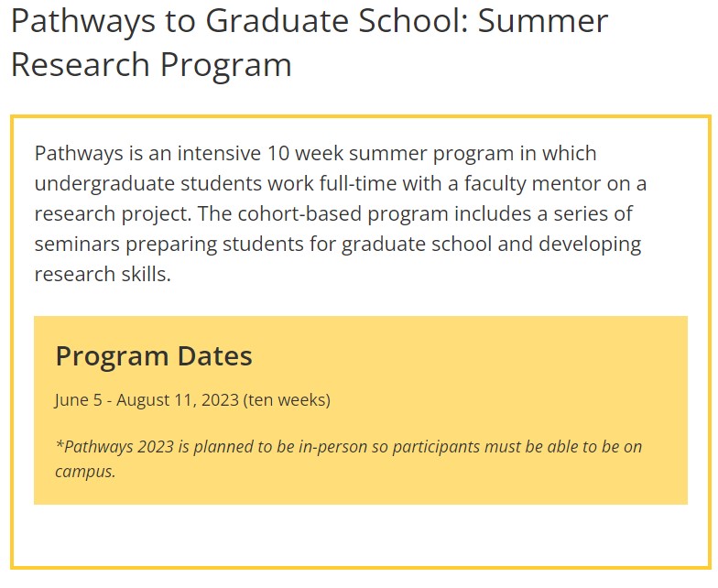Click the '(ten weeks)' text

288,399
